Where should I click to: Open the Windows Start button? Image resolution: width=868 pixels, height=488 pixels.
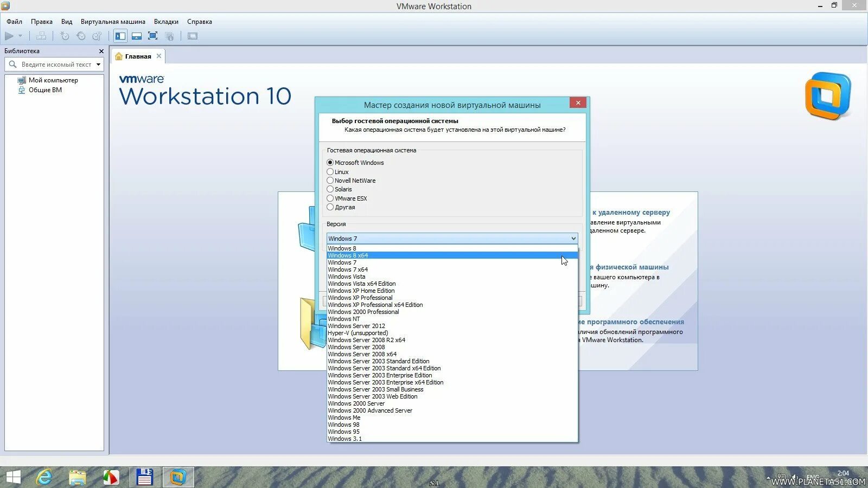(x=13, y=477)
